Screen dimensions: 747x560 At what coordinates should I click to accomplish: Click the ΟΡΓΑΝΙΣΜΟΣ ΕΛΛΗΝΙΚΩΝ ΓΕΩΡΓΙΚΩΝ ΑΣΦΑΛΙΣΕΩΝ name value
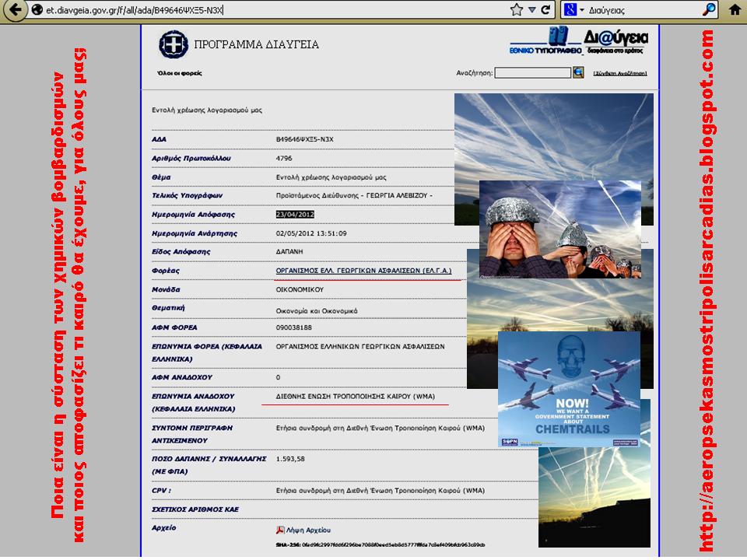[x=360, y=347]
